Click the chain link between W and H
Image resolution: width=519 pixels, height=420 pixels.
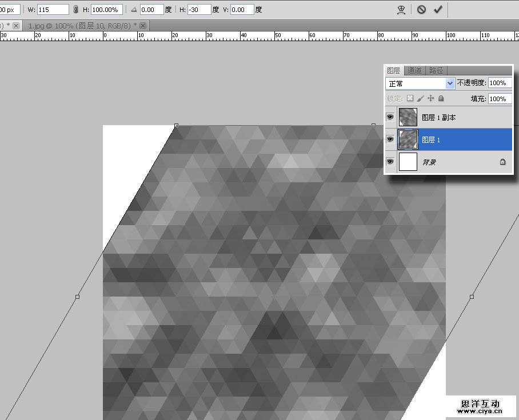[76, 10]
